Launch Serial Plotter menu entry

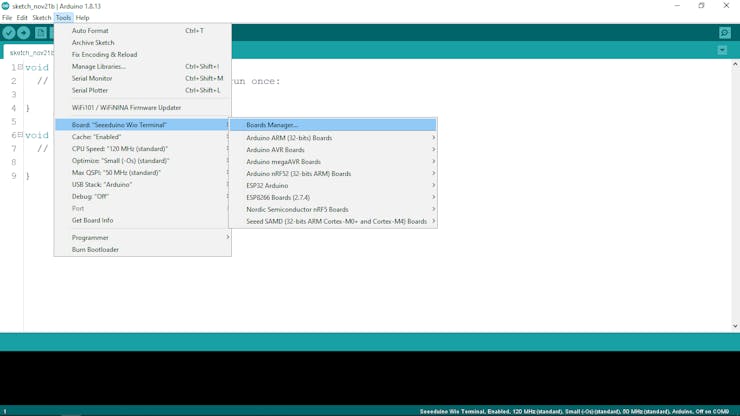(x=143, y=90)
